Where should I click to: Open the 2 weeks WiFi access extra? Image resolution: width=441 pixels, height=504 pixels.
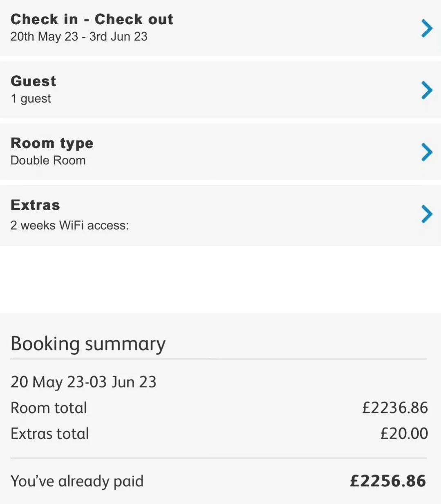click(x=69, y=225)
